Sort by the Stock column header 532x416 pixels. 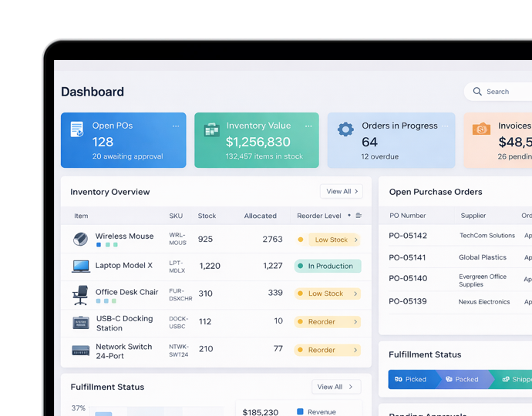(x=207, y=216)
